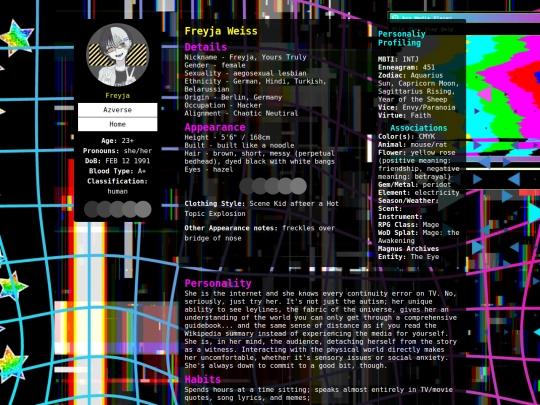Select the 'Enneagram: 451' line
This screenshot has width=540, height=405.
pyautogui.click(x=406, y=67)
